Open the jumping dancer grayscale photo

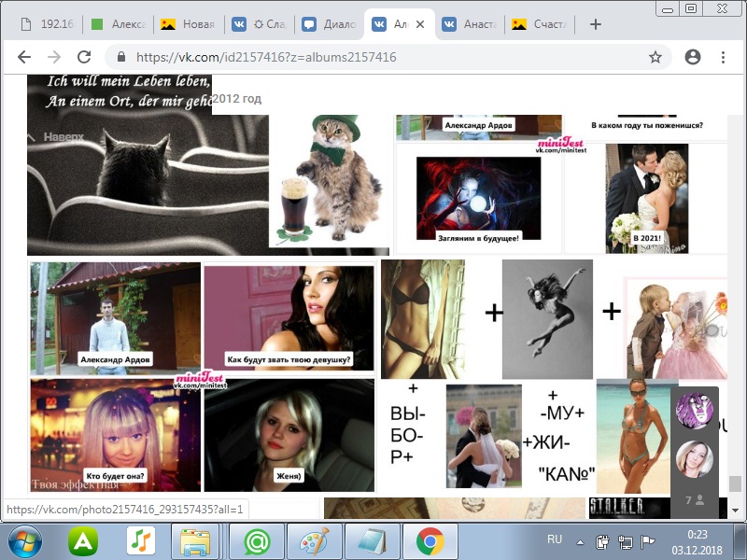[547, 319]
